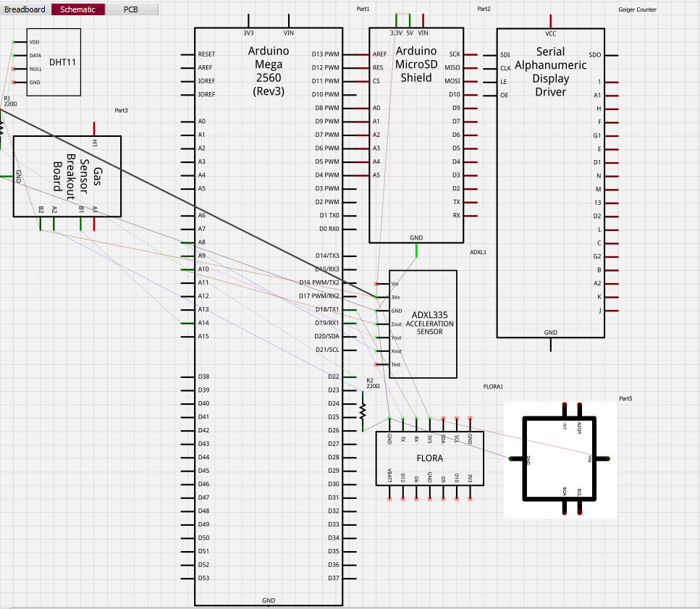This screenshot has width=700, height=609.
Task: Click the ADXL1 label
Action: (478, 252)
